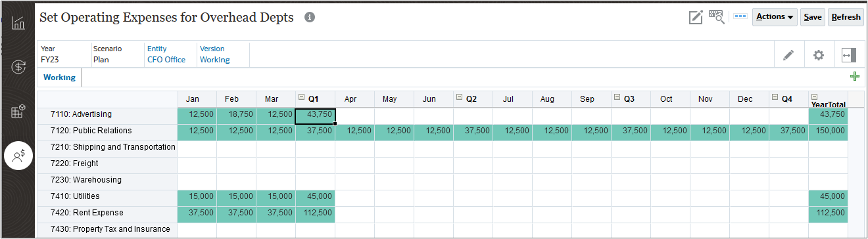The image size is (868, 239).
Task: Click the Working version value
Action: [215, 60]
